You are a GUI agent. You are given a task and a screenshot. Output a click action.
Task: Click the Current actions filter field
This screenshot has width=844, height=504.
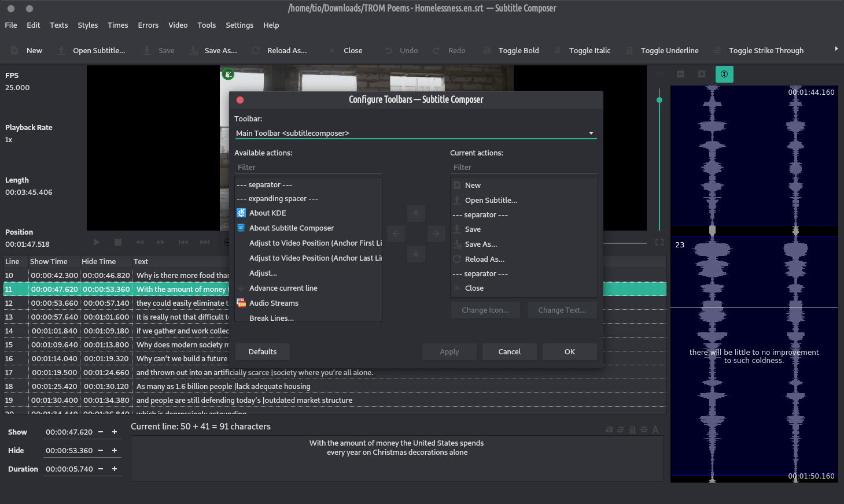point(524,167)
